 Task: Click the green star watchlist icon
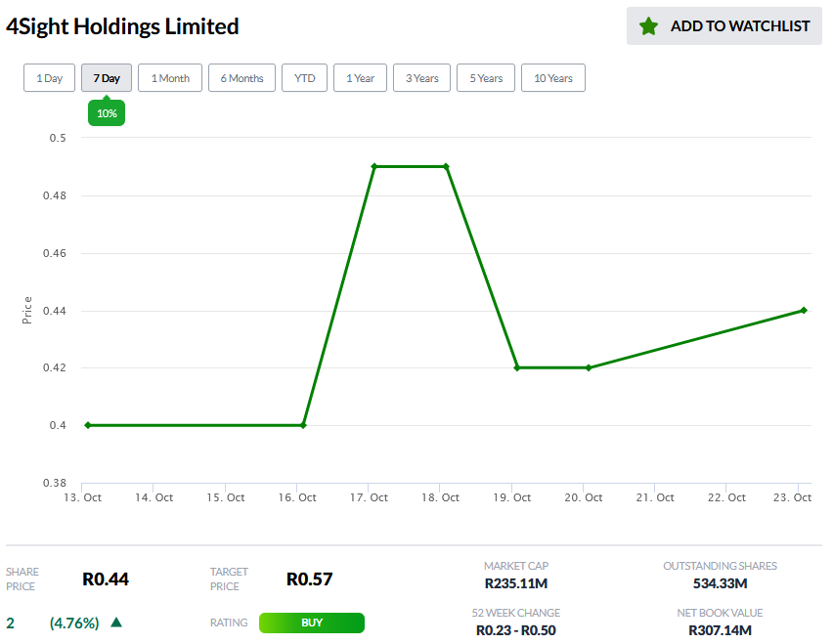(x=648, y=26)
